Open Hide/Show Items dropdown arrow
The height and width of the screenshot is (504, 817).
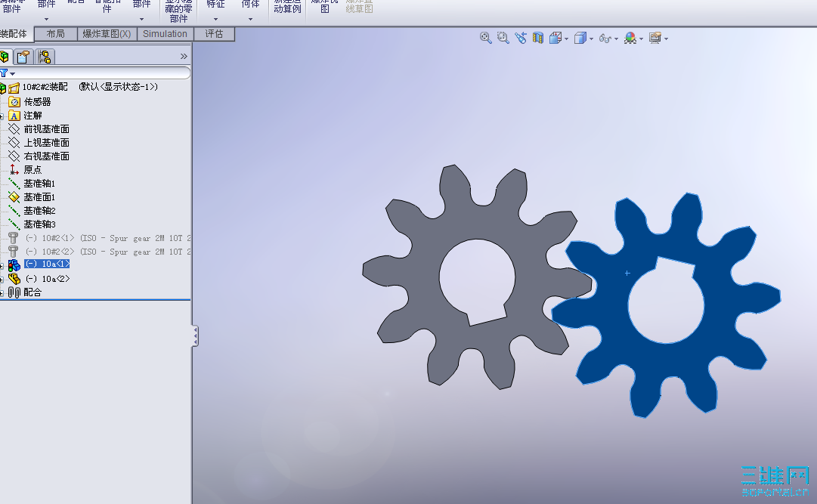pyautogui.click(x=617, y=39)
